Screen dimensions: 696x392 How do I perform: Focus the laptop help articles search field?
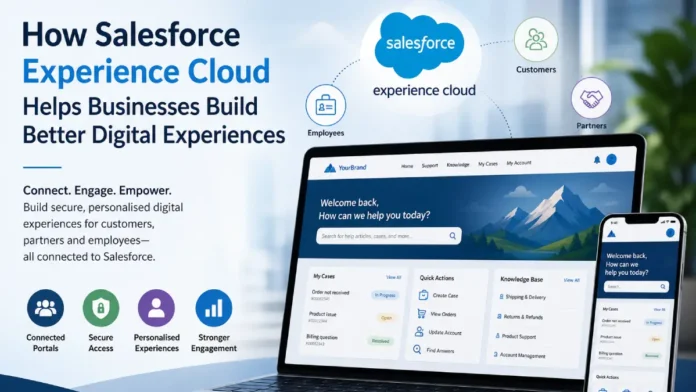tap(388, 236)
